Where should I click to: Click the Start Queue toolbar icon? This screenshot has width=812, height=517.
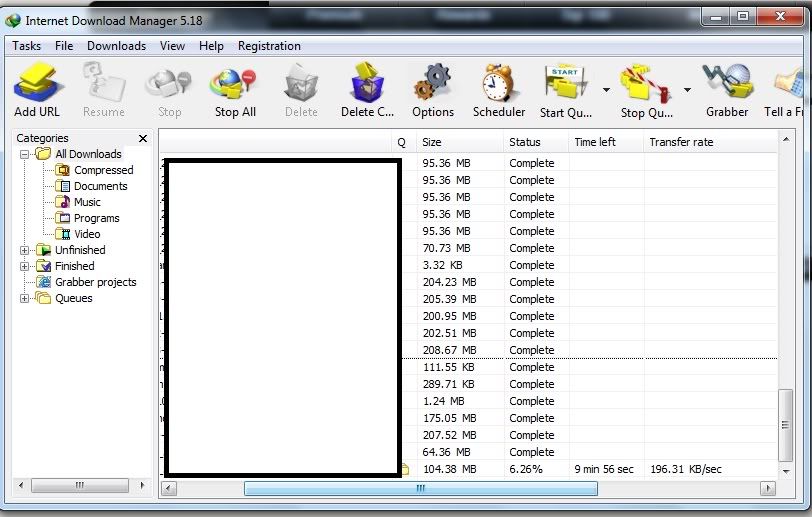click(x=566, y=83)
